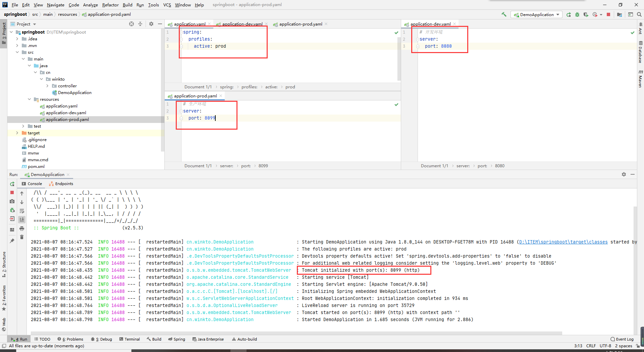
Task: Toggle the TODO tool window
Action: point(42,339)
